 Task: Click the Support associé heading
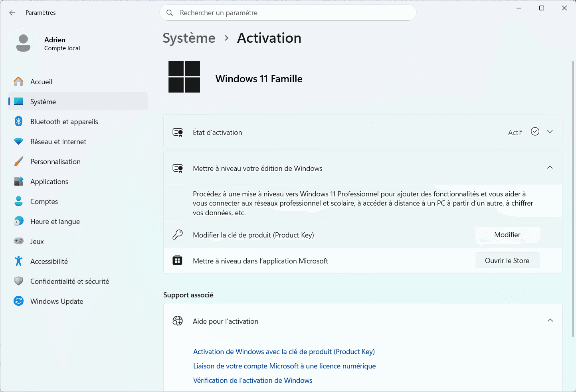coord(188,295)
